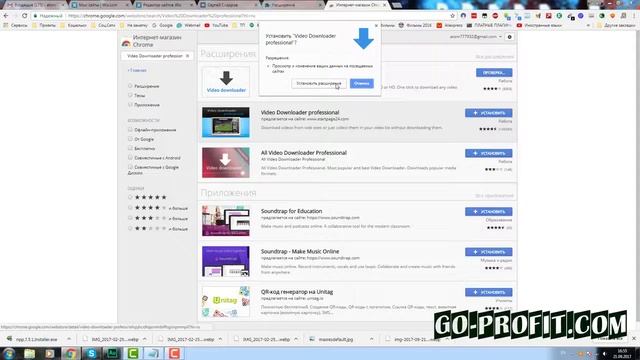
Task: Install Video Downloader professional extension
Action: tap(489, 113)
